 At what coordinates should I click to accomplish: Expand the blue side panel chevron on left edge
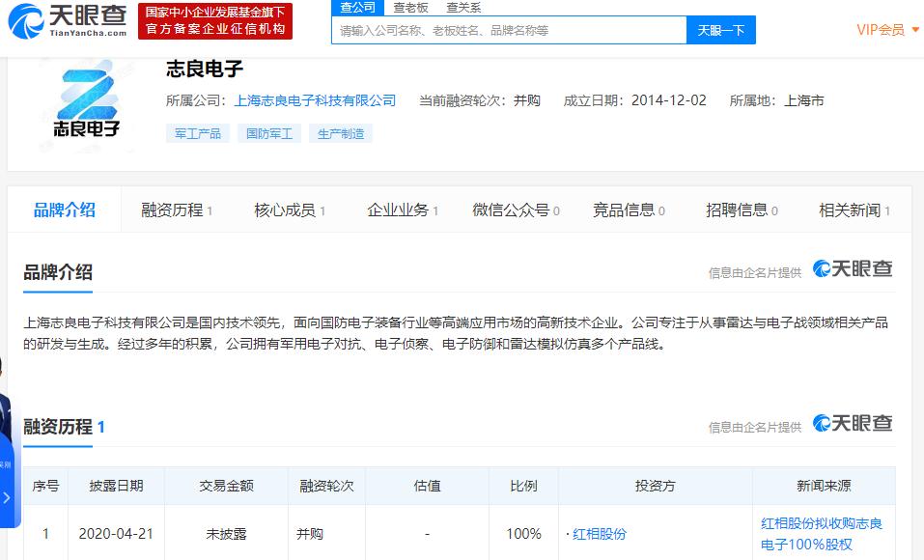point(8,497)
